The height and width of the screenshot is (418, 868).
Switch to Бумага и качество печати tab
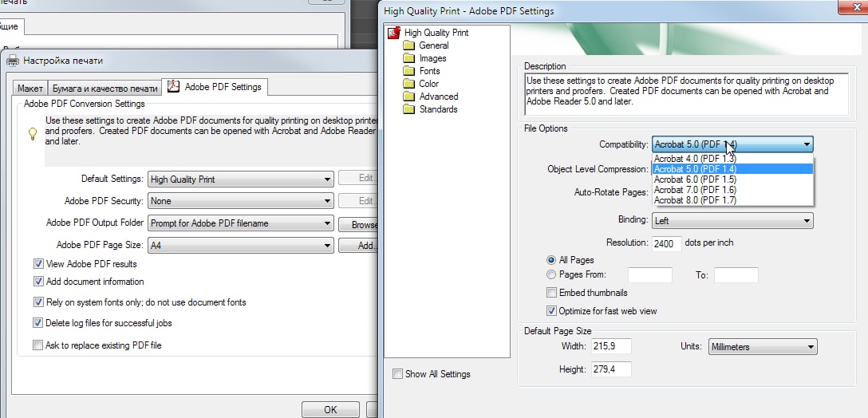coord(105,88)
